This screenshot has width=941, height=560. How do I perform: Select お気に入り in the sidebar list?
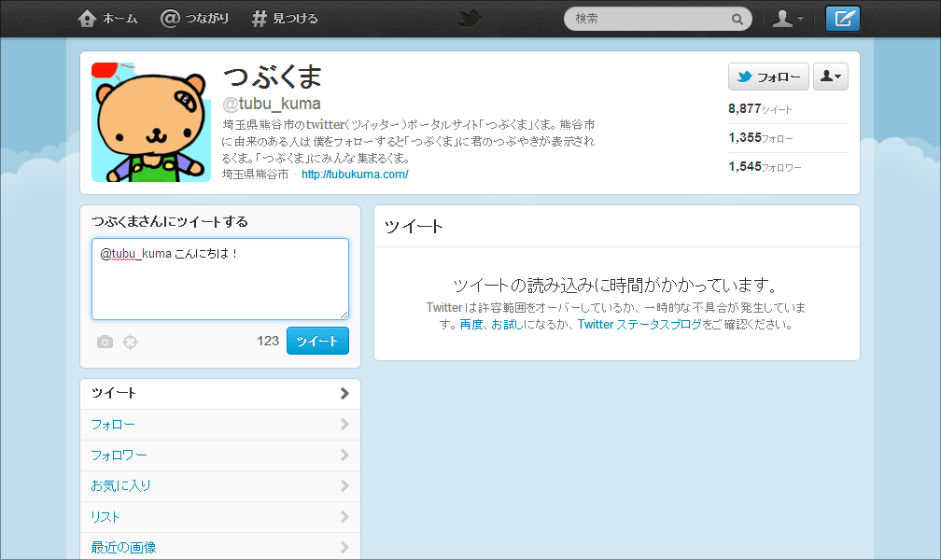[x=220, y=486]
